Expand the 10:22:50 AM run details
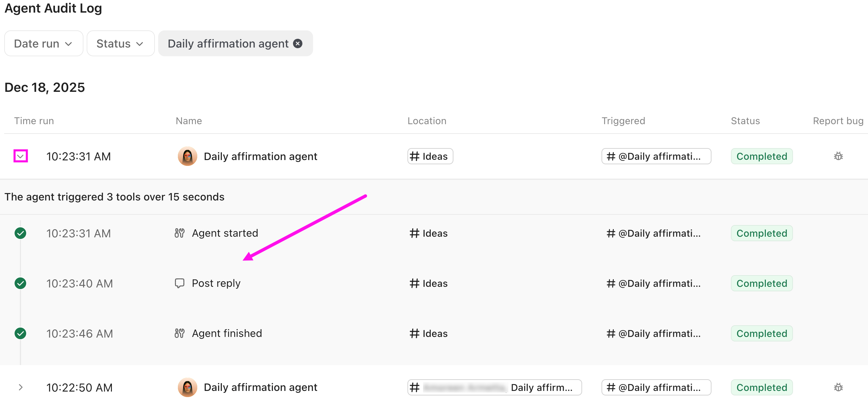The width and height of the screenshot is (868, 399). click(x=21, y=387)
